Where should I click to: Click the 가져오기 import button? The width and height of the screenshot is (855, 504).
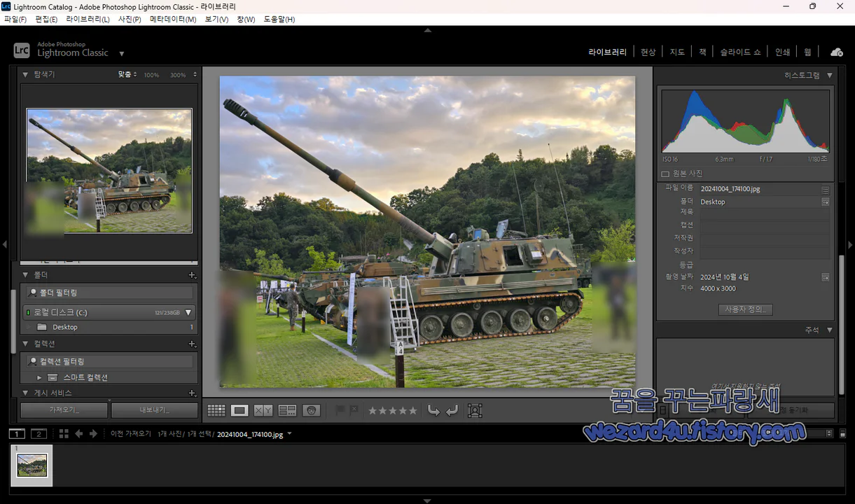click(64, 410)
